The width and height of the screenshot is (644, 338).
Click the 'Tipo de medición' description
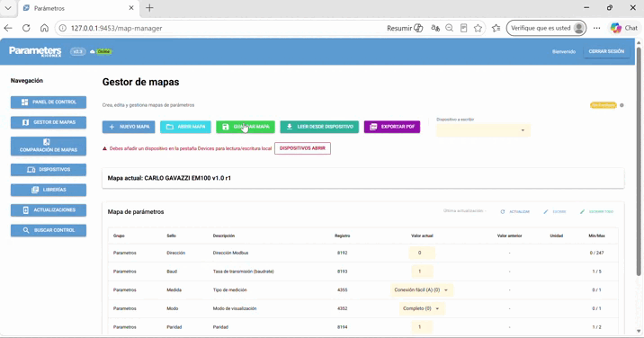tap(229, 290)
